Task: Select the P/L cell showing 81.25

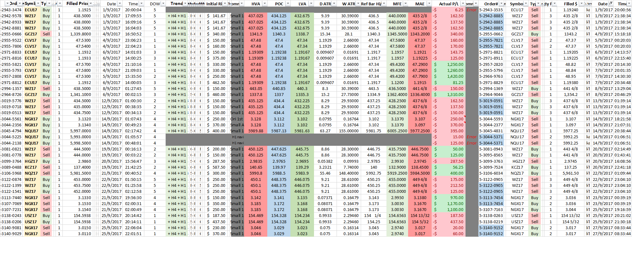Action: [449, 83]
